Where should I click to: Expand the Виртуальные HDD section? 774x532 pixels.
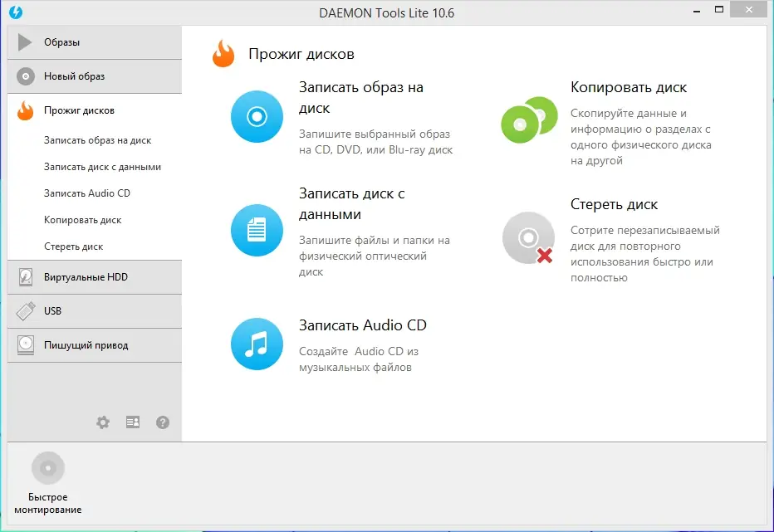(94, 277)
